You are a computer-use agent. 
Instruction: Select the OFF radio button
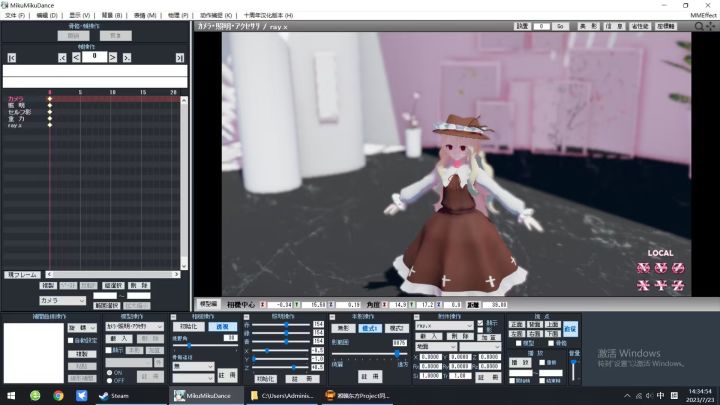pyautogui.click(x=110, y=380)
